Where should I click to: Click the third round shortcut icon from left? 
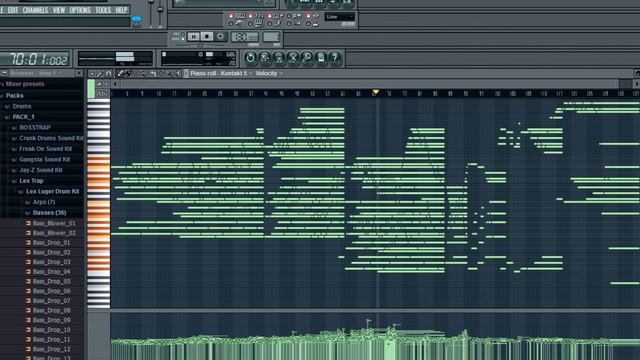(278, 58)
